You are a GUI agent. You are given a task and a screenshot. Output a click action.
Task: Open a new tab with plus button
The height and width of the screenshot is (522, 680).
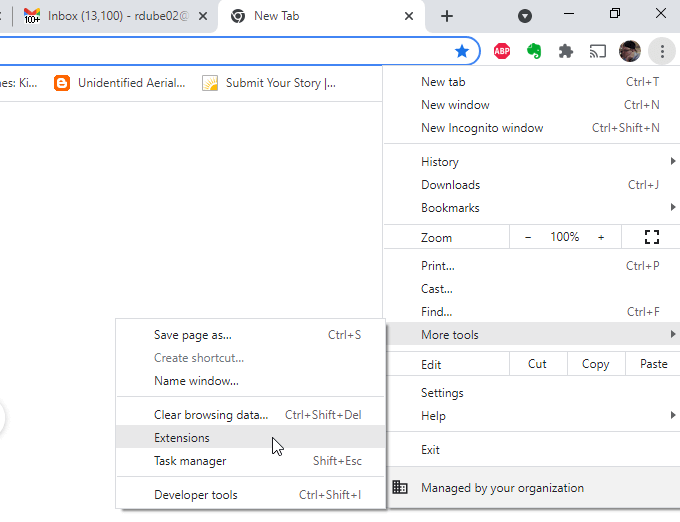[x=447, y=16]
